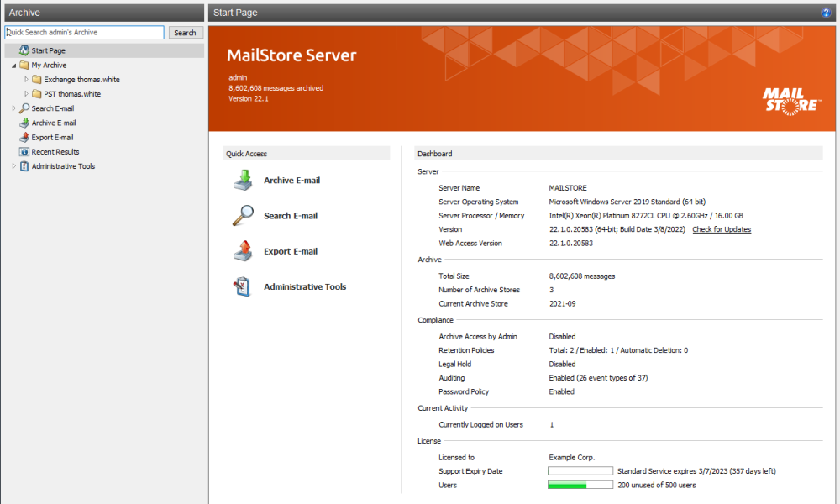Select Start Page in the navigation tree
The image size is (840, 504).
(x=48, y=51)
